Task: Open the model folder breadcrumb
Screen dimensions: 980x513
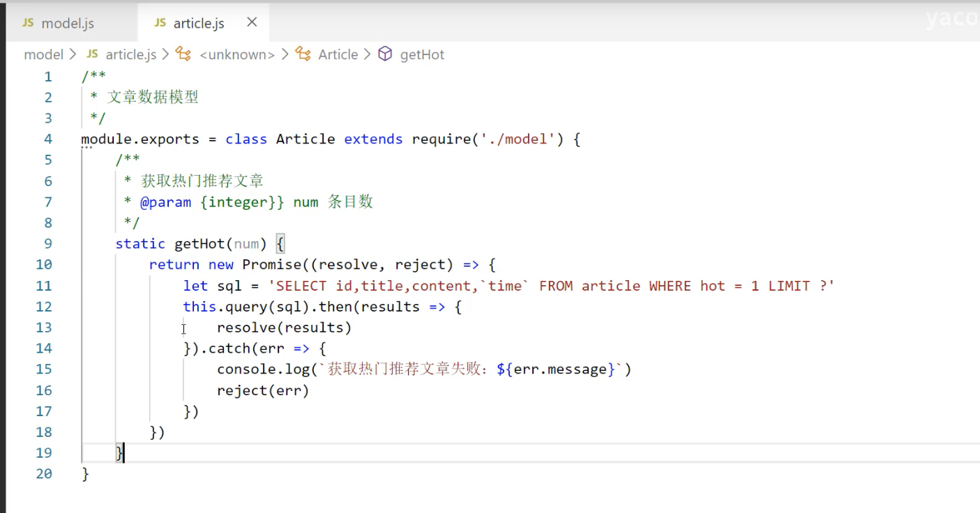Action: (43, 54)
